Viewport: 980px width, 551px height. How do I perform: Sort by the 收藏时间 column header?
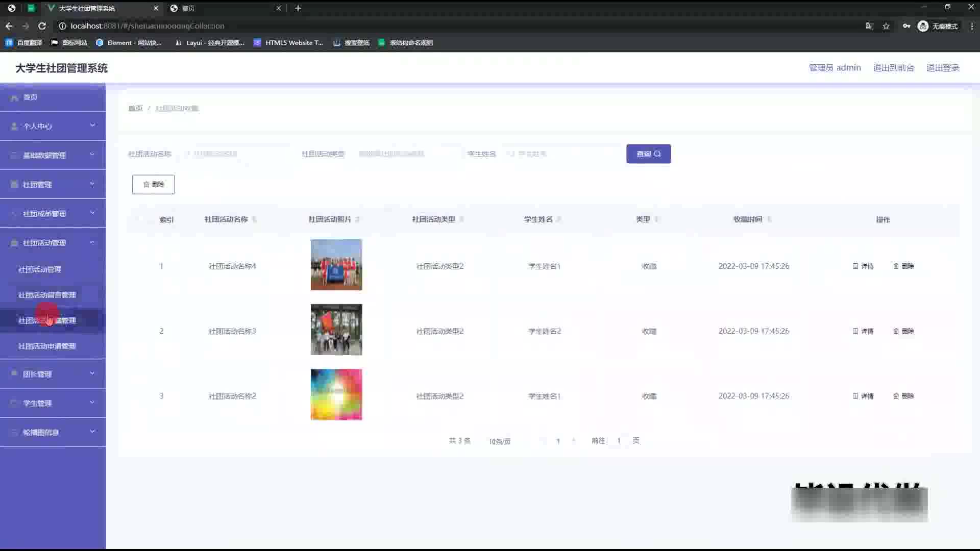tap(752, 219)
